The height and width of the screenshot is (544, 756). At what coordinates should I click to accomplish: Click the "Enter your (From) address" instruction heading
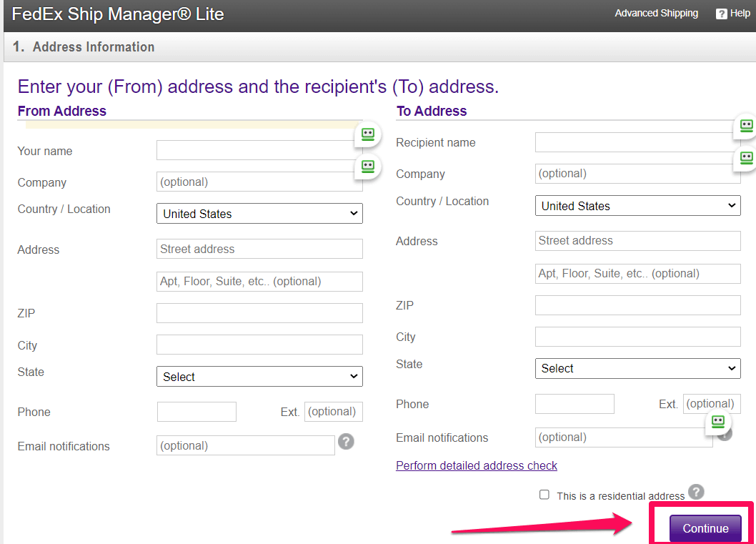point(258,86)
